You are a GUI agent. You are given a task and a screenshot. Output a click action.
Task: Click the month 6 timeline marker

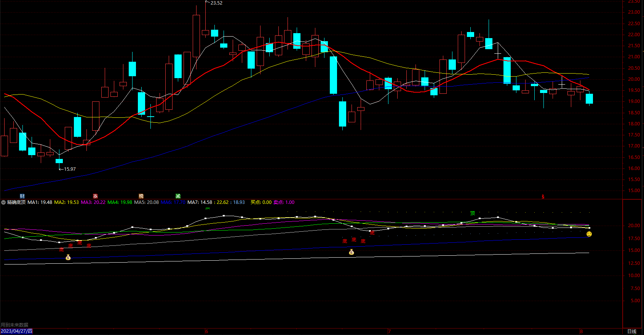[x=206, y=332]
